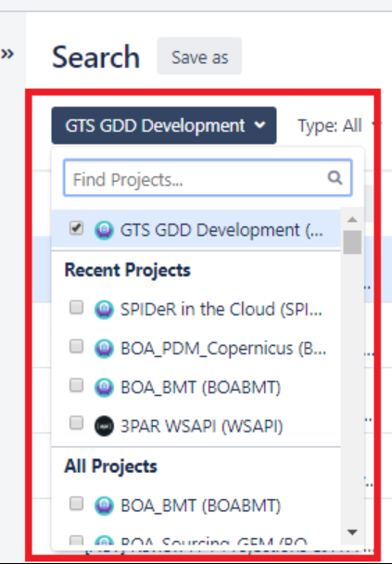Screen dimensions: 392x564
Task: Open the Type: All filter dropdown
Action: pyautogui.click(x=337, y=125)
